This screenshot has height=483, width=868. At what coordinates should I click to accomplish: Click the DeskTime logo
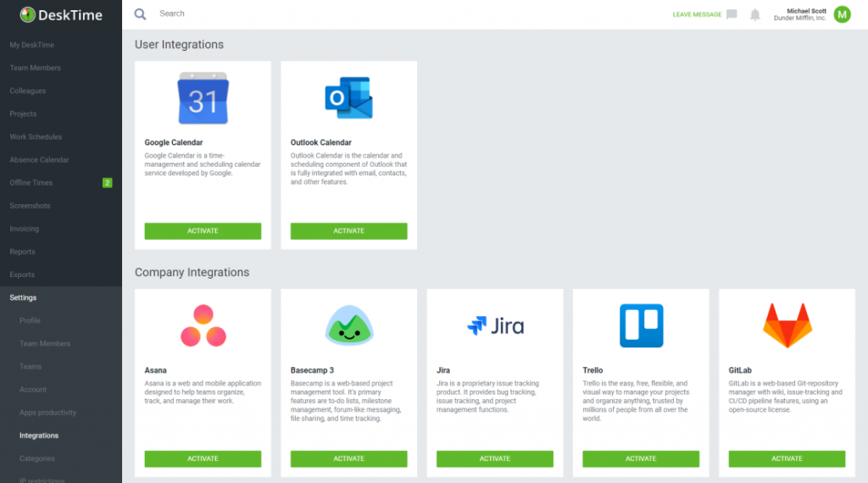tap(61, 15)
